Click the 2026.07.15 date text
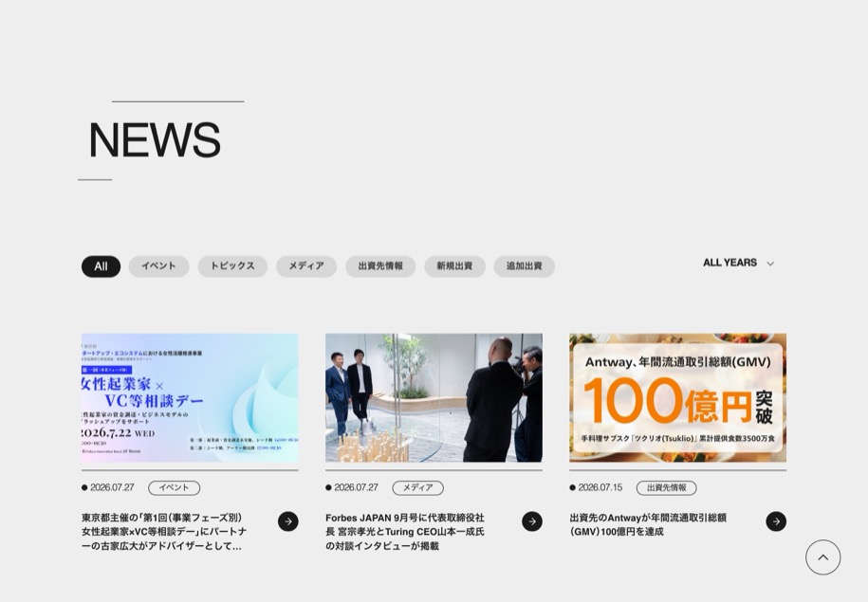Image resolution: width=868 pixels, height=602 pixels. pyautogui.click(x=600, y=487)
